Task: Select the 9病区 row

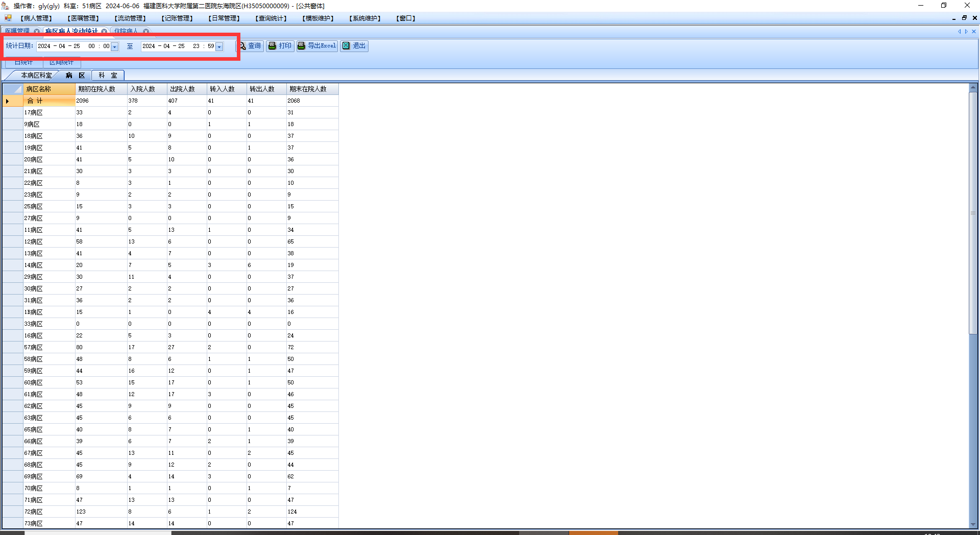Action: [x=170, y=125]
